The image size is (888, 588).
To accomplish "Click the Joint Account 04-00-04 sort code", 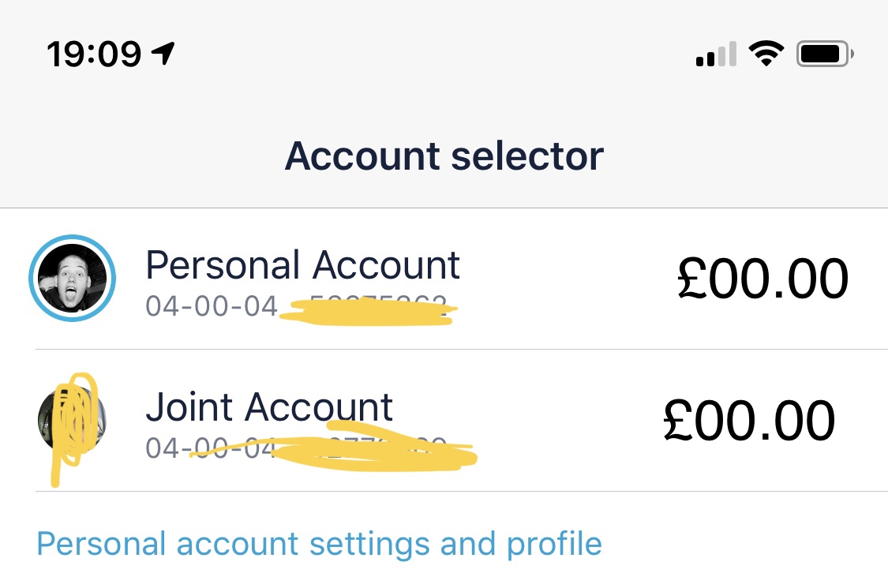I will pyautogui.click(x=212, y=448).
